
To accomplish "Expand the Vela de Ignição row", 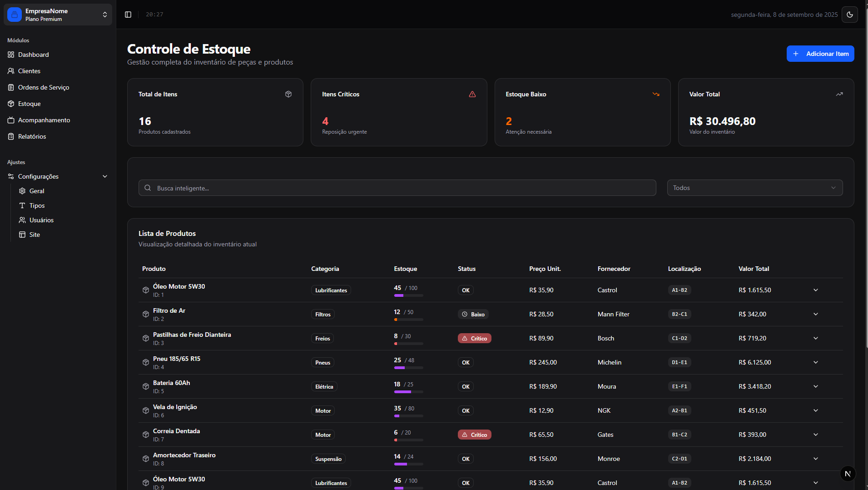I will [x=816, y=410].
